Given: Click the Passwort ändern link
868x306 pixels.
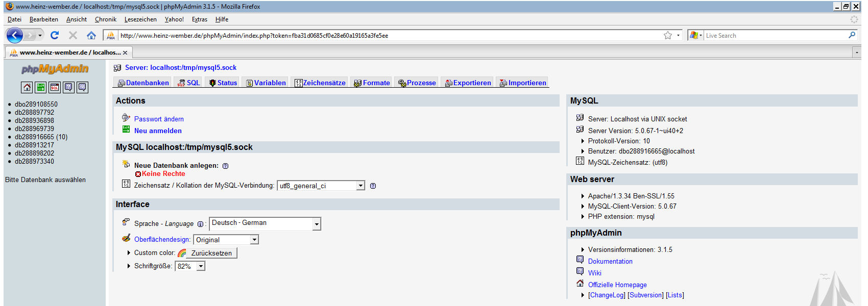Looking at the screenshot, I should [x=159, y=119].
